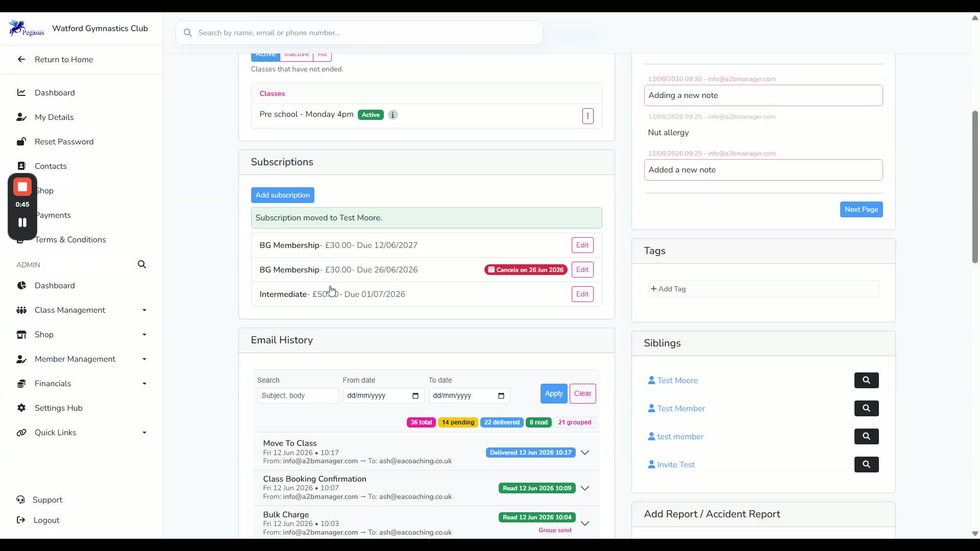
Task: Open the Dashboard chart icon in the member menu
Action: [x=21, y=92]
